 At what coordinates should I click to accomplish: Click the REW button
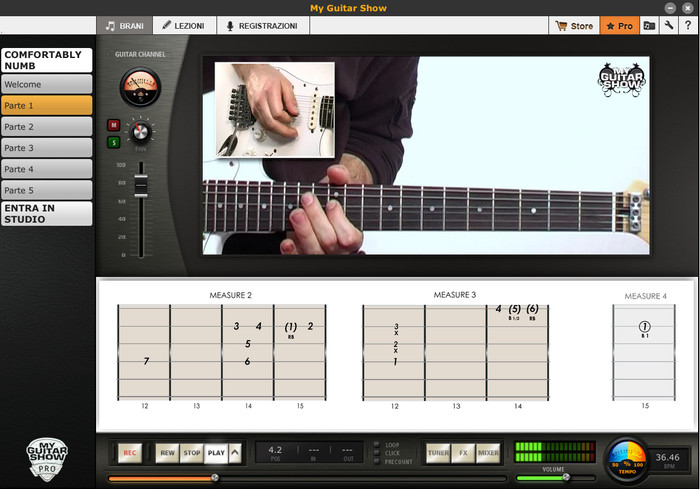point(167,453)
